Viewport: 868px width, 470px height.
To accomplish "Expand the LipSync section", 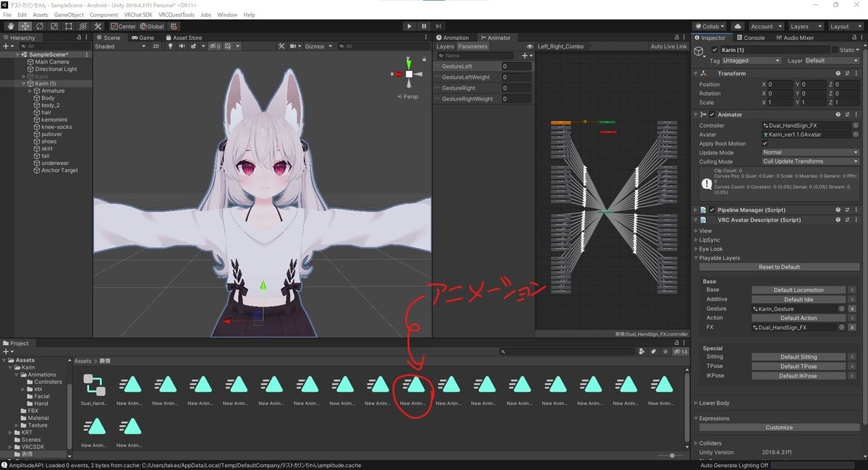I will pos(696,239).
